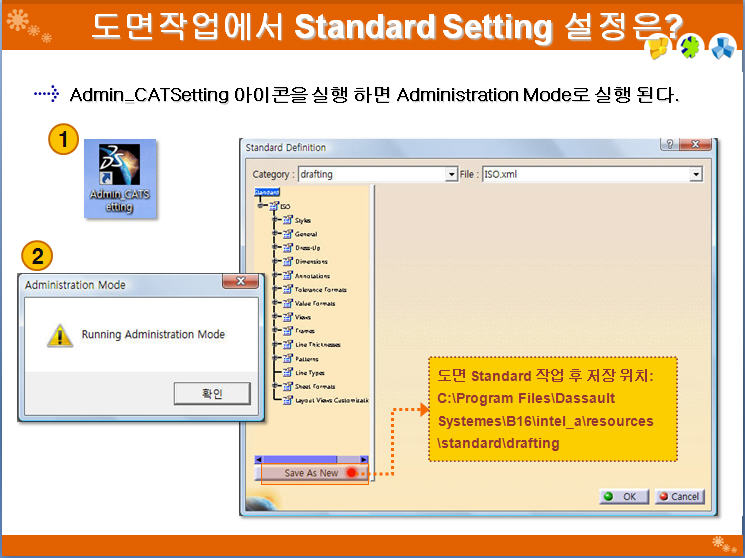Open the Admin CATSetting desktop shortcut
745x558 pixels.
[119, 177]
